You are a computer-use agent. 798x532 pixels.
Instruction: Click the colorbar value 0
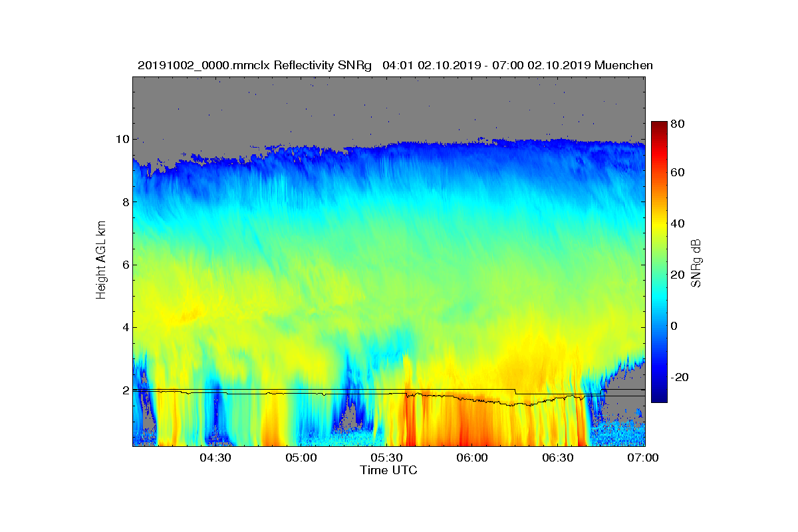coord(676,326)
